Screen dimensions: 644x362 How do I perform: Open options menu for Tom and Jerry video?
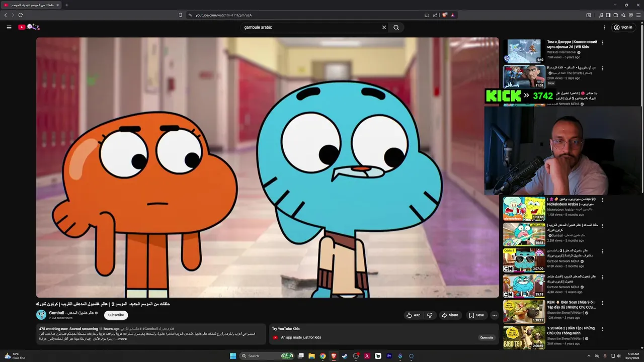click(x=602, y=42)
